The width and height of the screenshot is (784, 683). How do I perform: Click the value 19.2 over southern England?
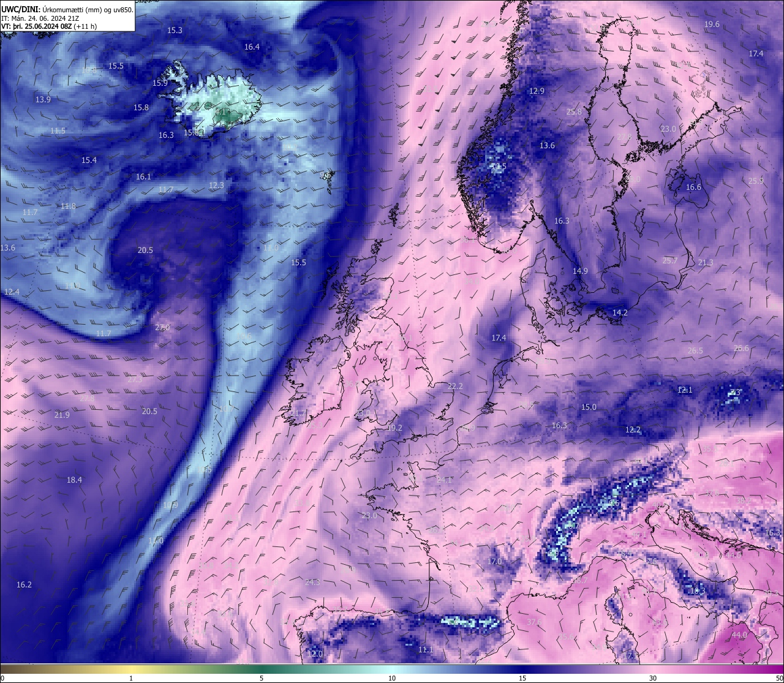(x=394, y=428)
